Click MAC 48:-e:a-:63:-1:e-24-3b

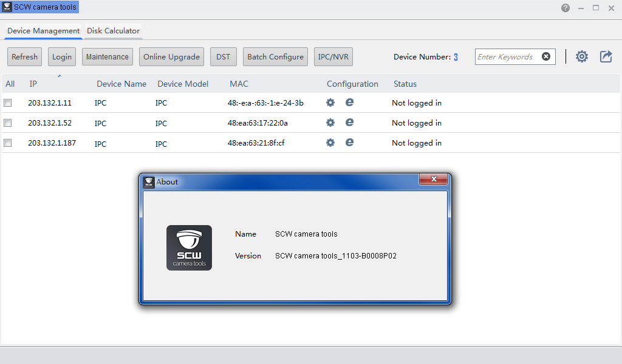[x=265, y=103]
